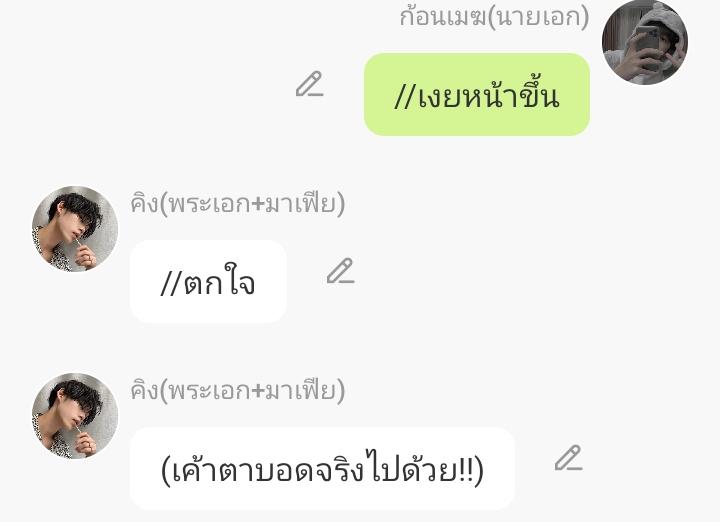Select the green //เงยหน้าขึ้น message bubble
This screenshot has width=720, height=522.
[477, 95]
